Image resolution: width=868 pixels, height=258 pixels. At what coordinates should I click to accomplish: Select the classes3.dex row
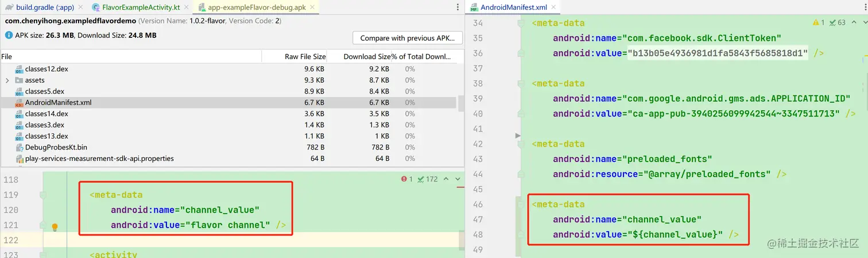[x=228, y=125]
